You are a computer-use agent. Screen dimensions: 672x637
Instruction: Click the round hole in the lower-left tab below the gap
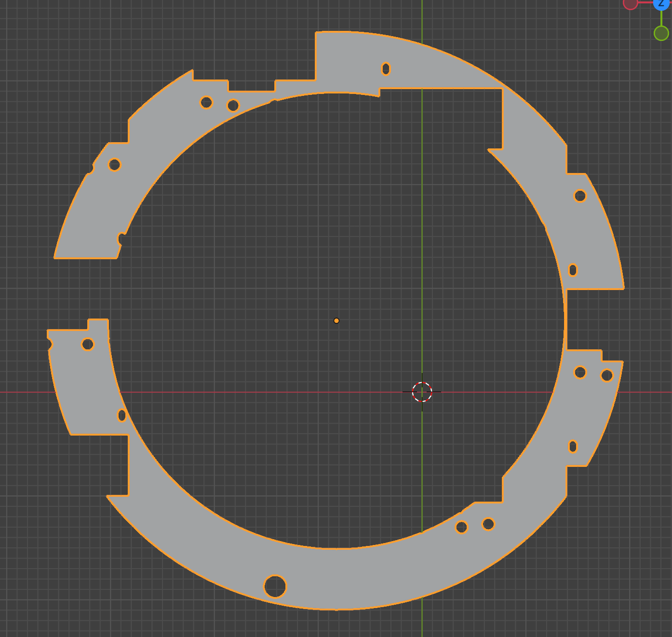pyautogui.click(x=88, y=345)
